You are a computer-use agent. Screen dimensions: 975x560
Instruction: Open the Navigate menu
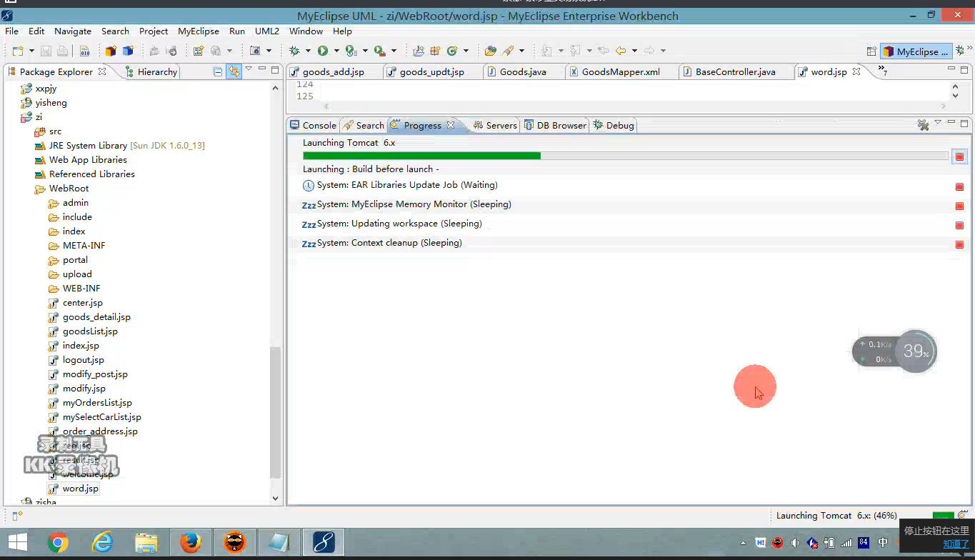point(73,31)
